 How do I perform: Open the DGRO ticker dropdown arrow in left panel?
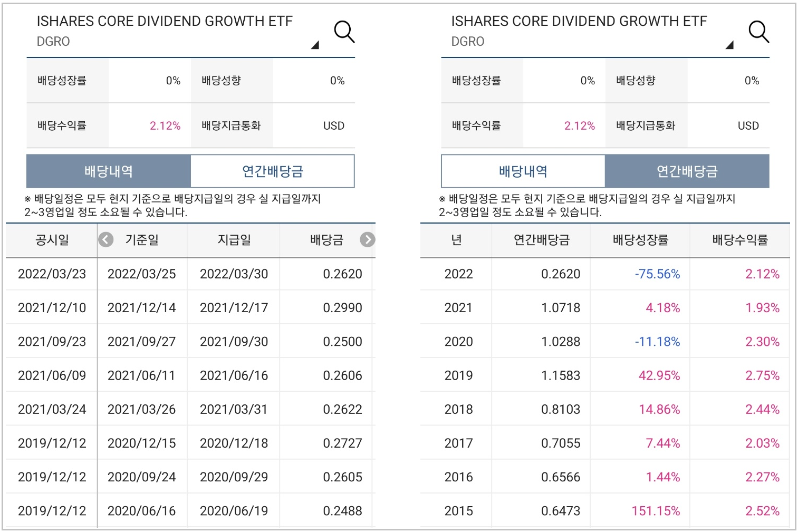coord(315,45)
